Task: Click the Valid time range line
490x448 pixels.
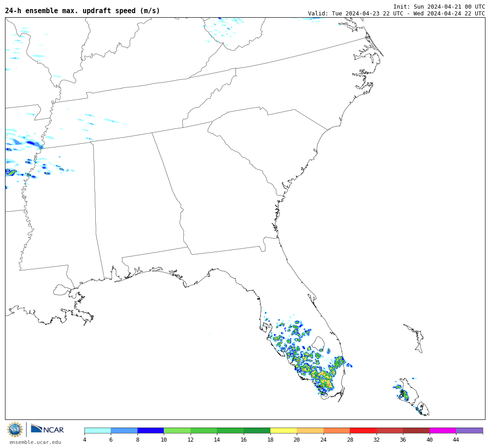Action: coord(397,14)
